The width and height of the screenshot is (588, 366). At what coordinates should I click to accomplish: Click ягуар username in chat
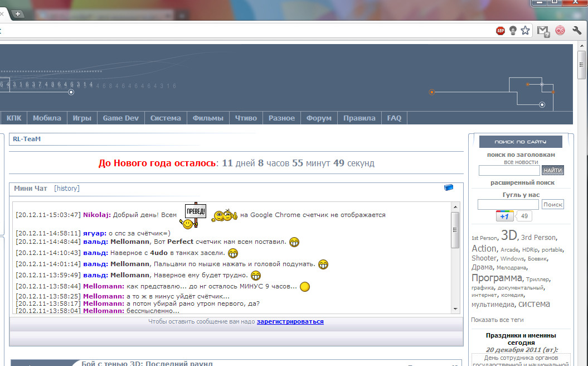(x=95, y=233)
